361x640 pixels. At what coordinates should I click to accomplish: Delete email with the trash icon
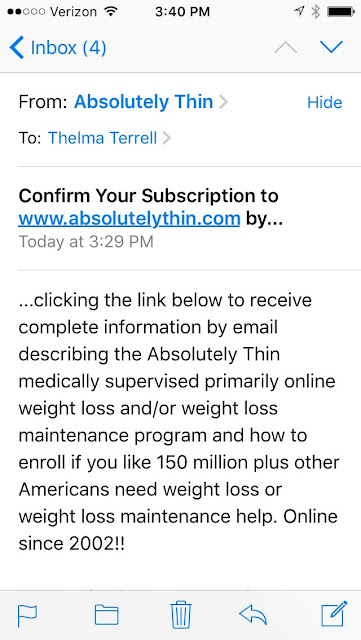[x=181, y=614]
